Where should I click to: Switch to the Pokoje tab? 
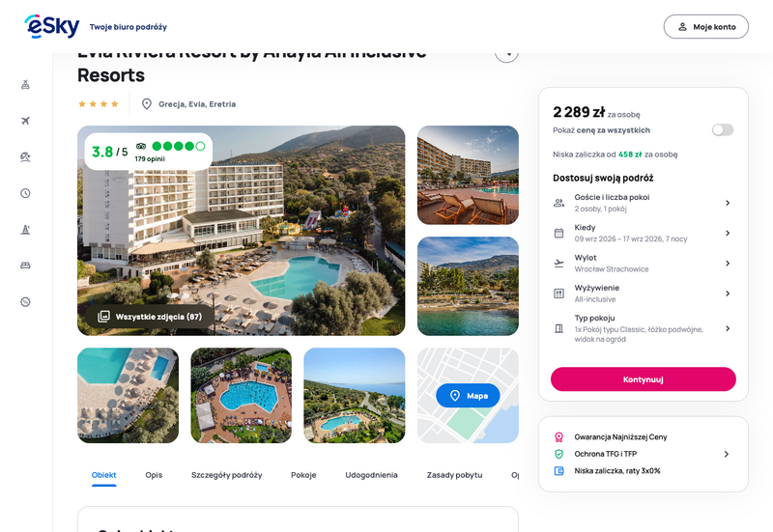[x=303, y=475]
